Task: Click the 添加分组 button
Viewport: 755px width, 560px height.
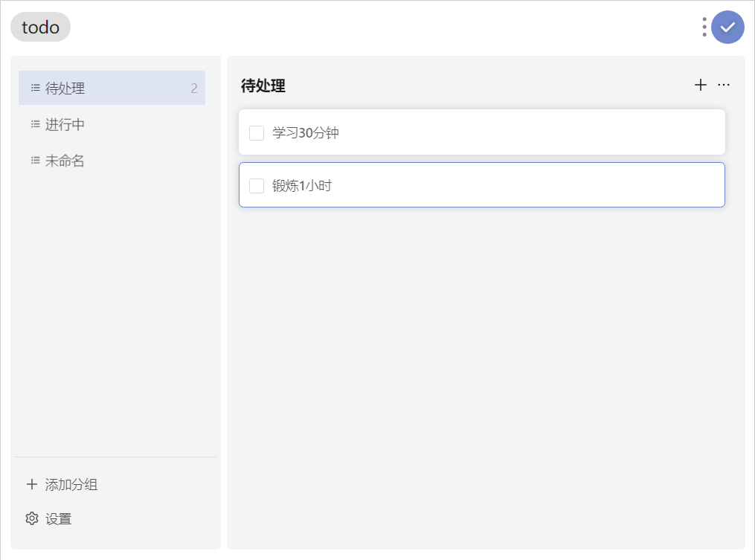Action: tap(62, 484)
